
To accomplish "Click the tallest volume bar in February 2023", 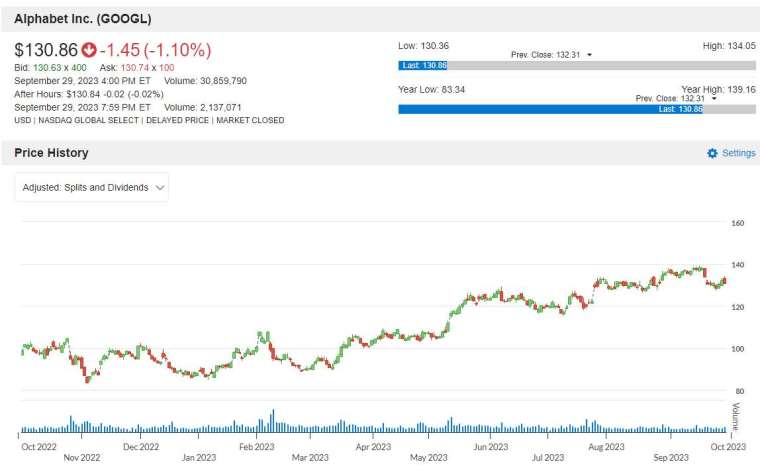I will [273, 421].
